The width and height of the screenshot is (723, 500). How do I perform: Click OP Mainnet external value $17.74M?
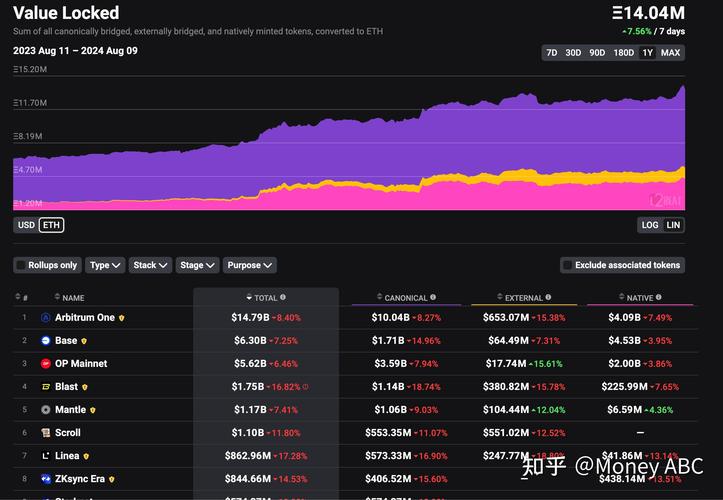coord(506,363)
